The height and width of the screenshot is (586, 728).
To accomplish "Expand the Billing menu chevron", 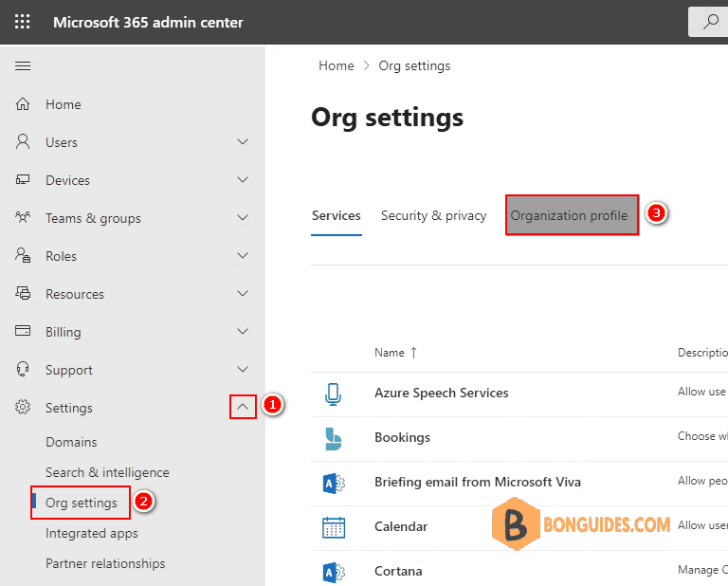I will click(x=243, y=331).
